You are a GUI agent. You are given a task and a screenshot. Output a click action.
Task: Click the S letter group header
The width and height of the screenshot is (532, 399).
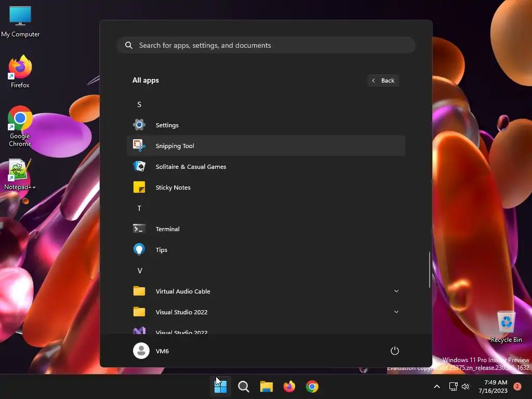[139, 104]
